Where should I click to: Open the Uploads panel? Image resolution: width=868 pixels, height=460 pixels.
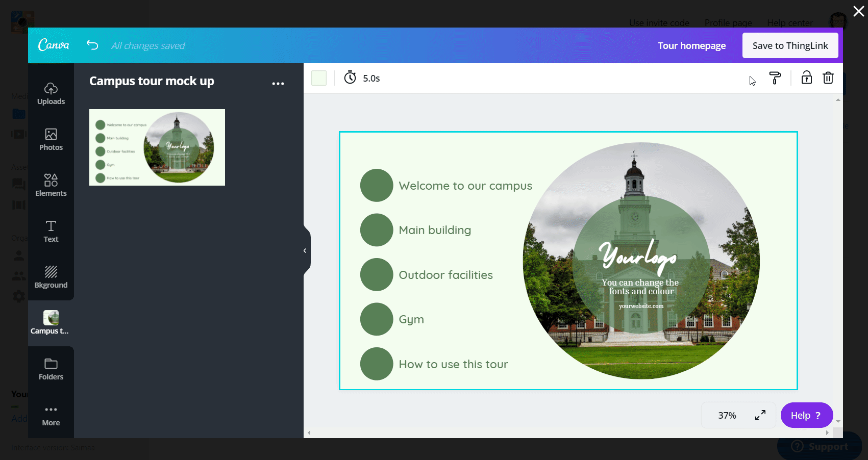[51, 93]
